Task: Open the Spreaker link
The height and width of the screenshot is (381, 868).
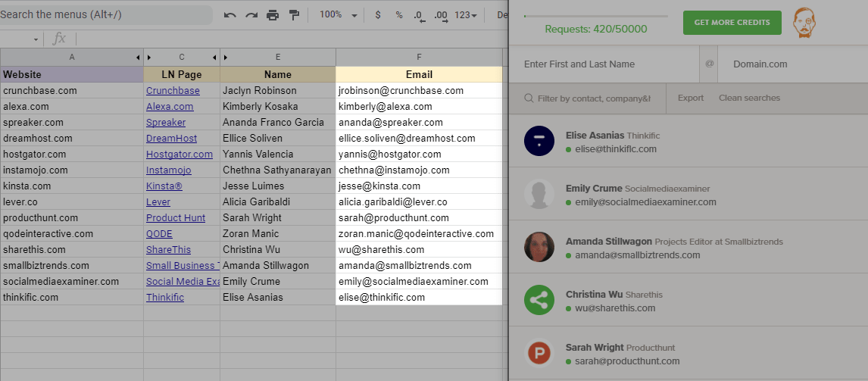Action: click(x=166, y=123)
